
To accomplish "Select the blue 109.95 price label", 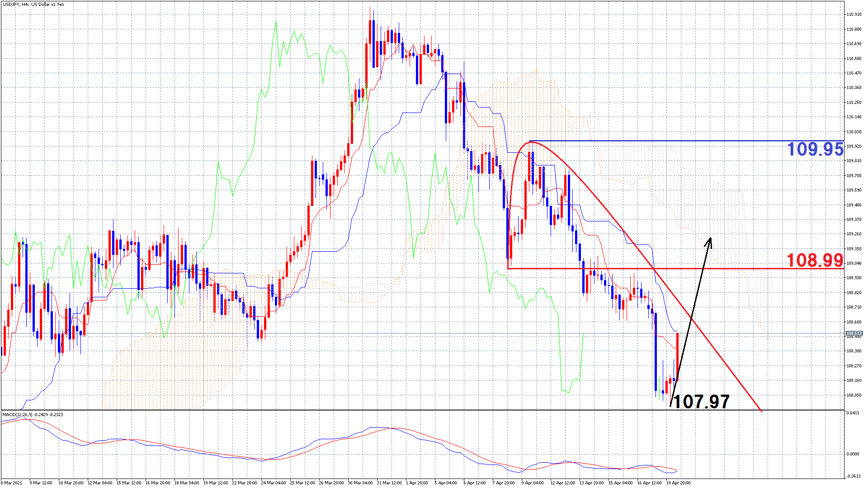I will [x=815, y=149].
